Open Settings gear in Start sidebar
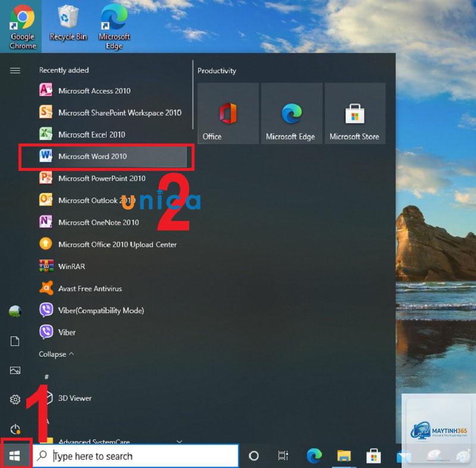Image resolution: width=476 pixels, height=468 pixels. [15, 400]
